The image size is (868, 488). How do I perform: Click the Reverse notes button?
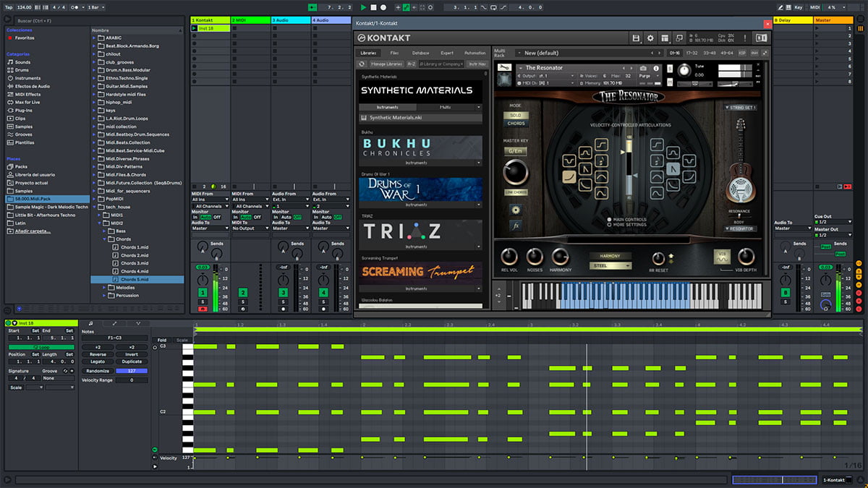pyautogui.click(x=98, y=355)
